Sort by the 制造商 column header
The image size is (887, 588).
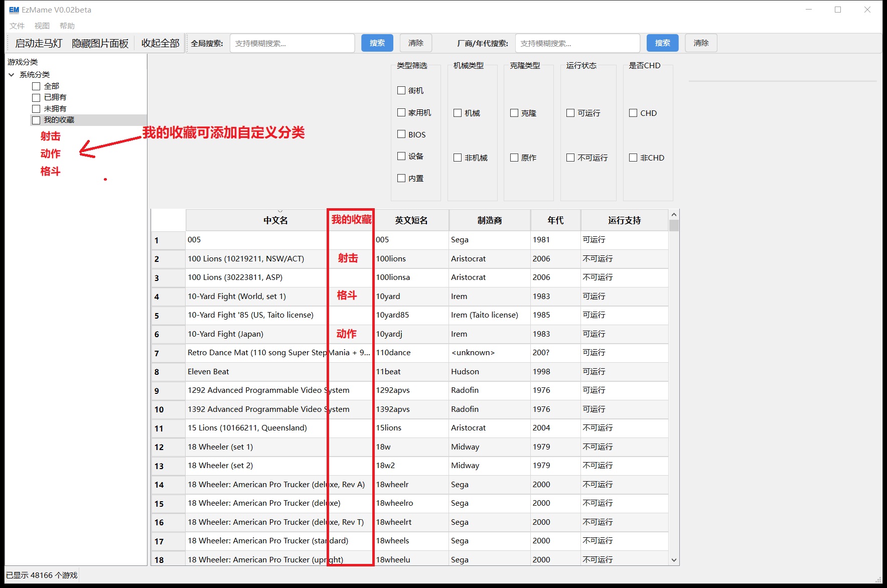pyautogui.click(x=490, y=220)
